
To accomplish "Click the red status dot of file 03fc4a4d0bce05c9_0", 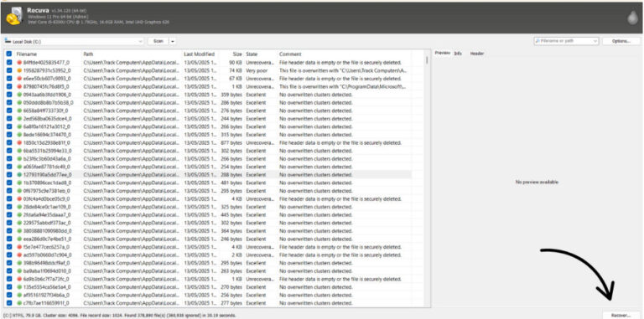I will [19, 199].
